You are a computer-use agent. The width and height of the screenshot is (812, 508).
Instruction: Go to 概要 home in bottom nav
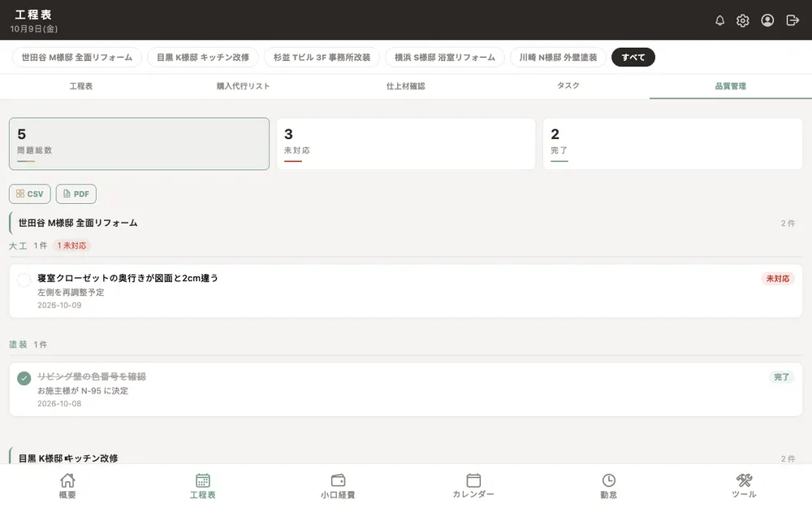pyautogui.click(x=67, y=486)
